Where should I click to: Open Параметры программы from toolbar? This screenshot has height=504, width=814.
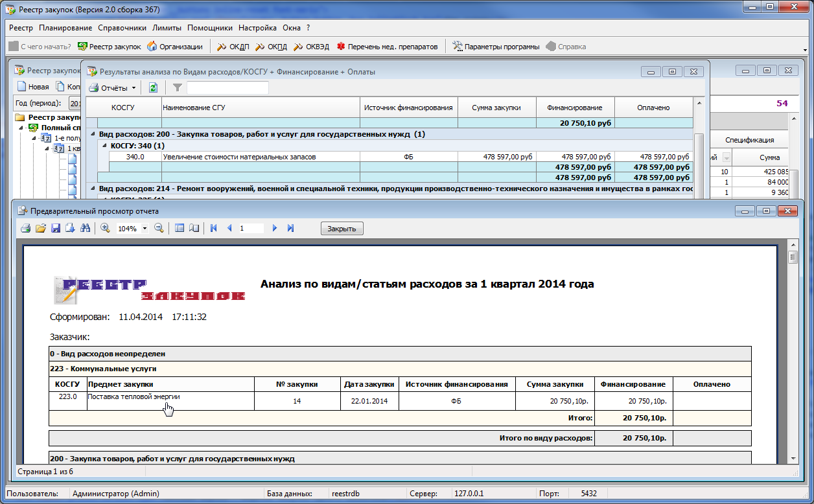coord(496,47)
